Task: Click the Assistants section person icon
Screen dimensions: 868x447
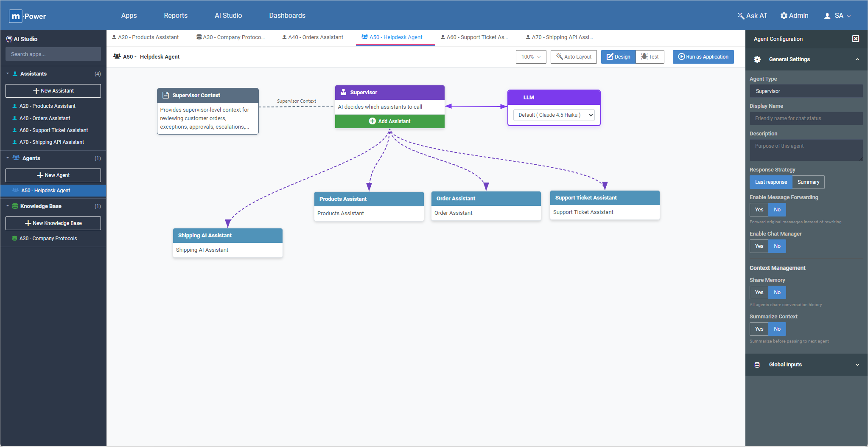Action: click(15, 74)
